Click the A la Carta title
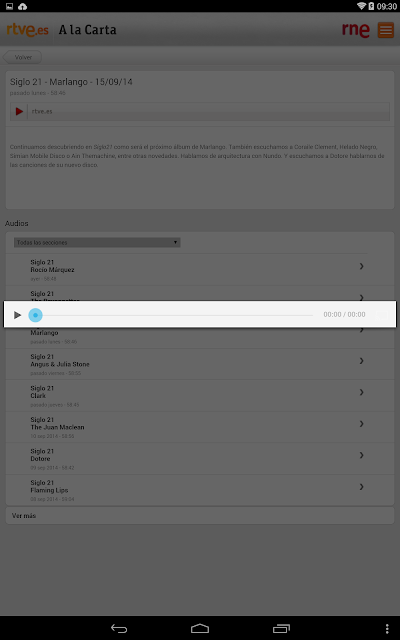 (87, 30)
